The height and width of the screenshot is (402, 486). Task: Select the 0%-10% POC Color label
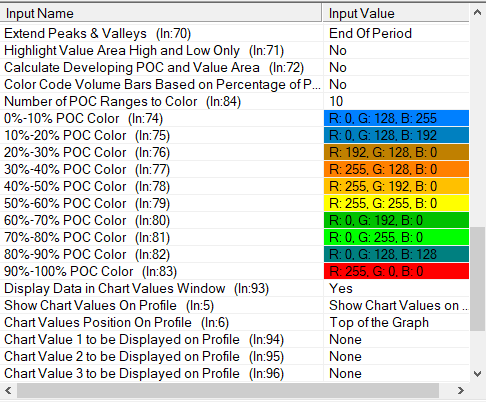click(x=83, y=118)
